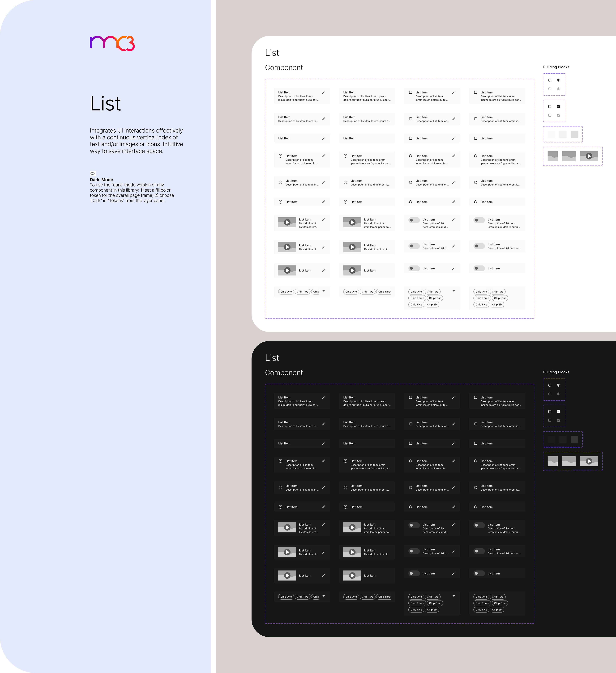Light panel: truncated 'Chip Thre' chip

tap(384, 292)
